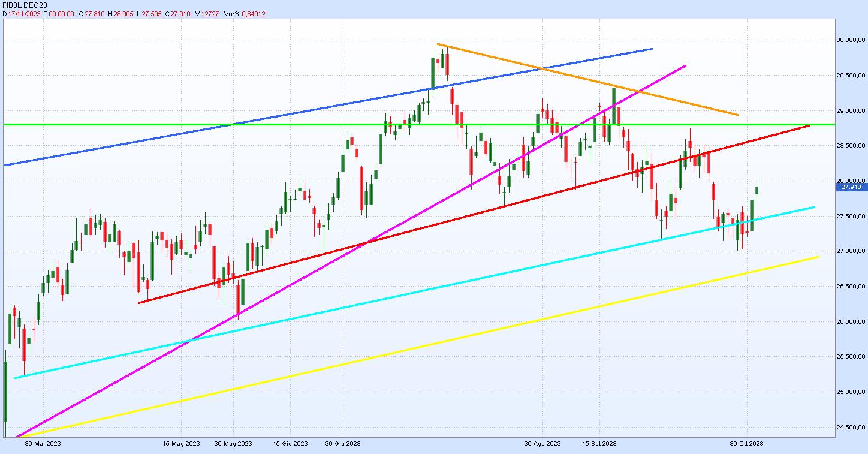This screenshot has height=454, width=868.
Task: Click the 30.000,00 price axis label
Action: pyautogui.click(x=852, y=40)
